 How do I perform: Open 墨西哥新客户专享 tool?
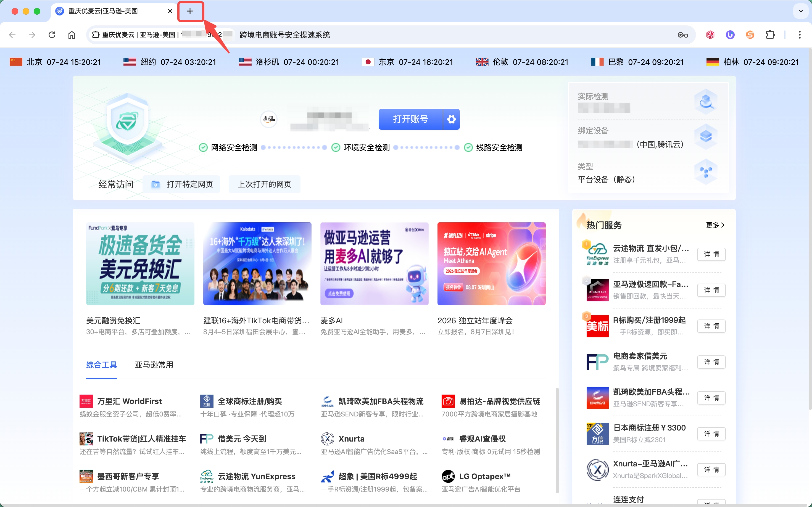click(133, 482)
